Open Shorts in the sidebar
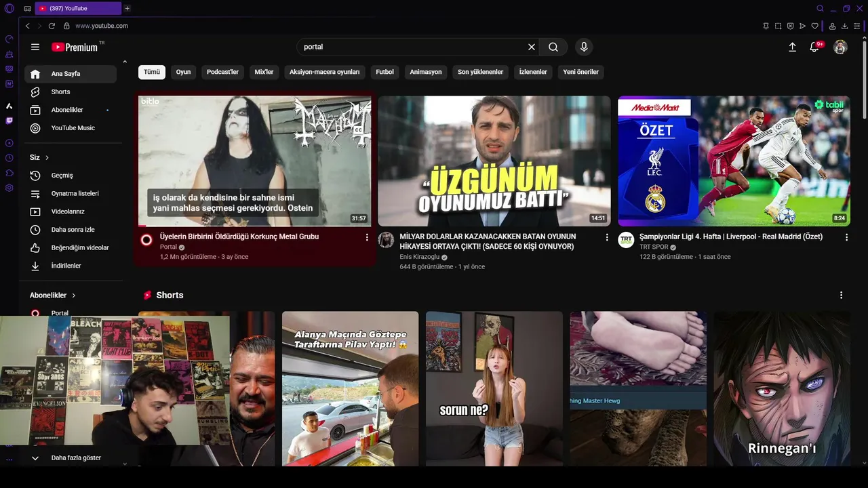 click(71, 91)
